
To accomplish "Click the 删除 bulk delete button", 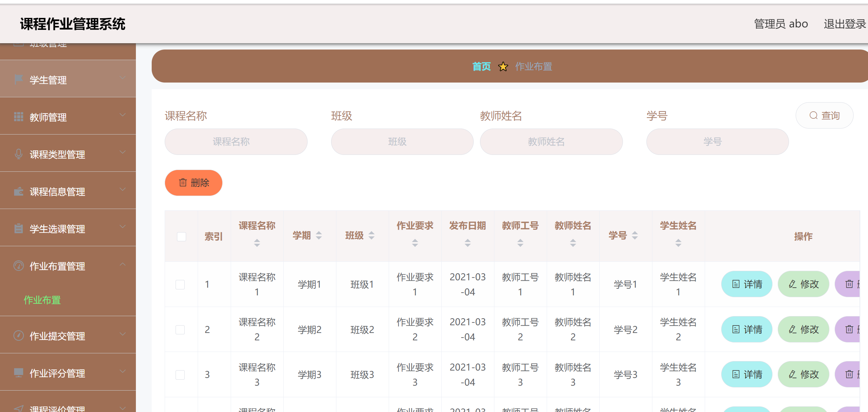I will pos(193,183).
